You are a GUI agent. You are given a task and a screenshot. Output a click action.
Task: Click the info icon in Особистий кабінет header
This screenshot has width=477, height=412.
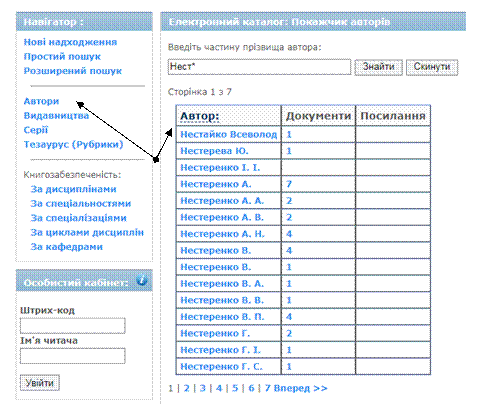pyautogui.click(x=142, y=280)
